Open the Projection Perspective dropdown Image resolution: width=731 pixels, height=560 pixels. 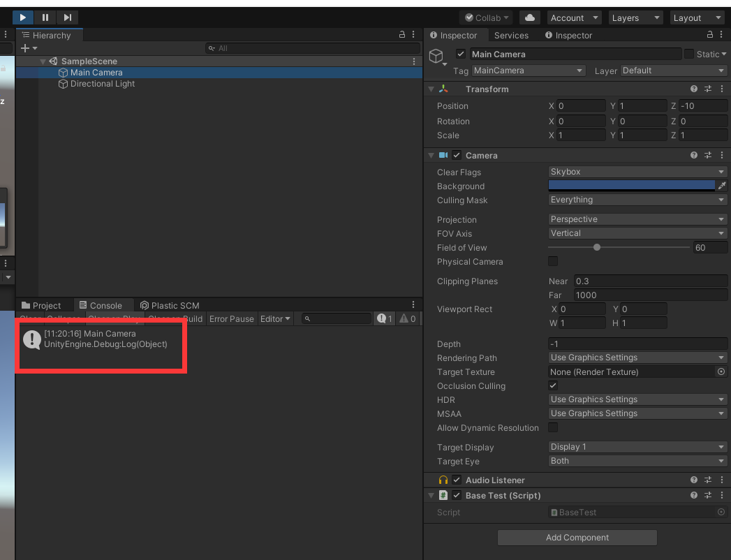tap(637, 219)
